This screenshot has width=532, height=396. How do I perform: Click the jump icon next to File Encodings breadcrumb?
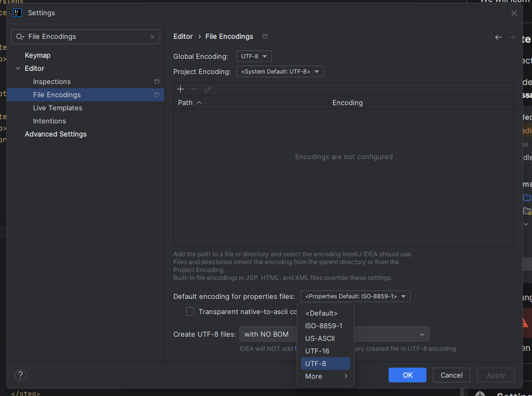tap(265, 36)
